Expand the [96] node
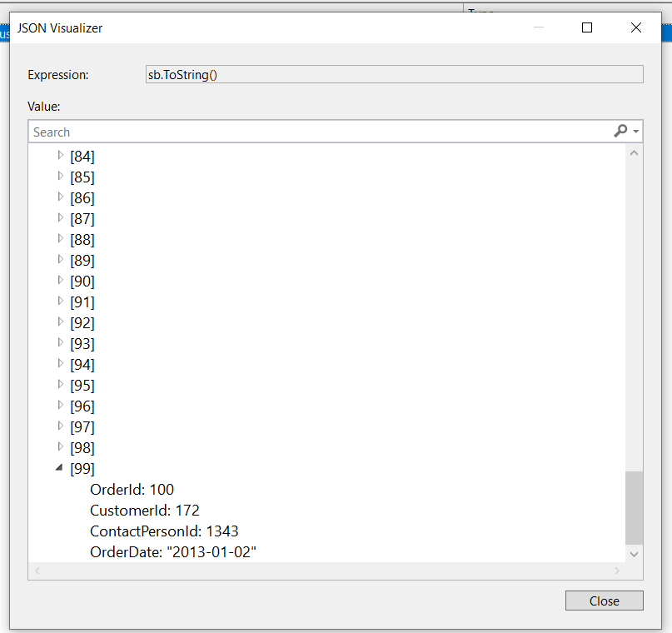 (x=61, y=405)
